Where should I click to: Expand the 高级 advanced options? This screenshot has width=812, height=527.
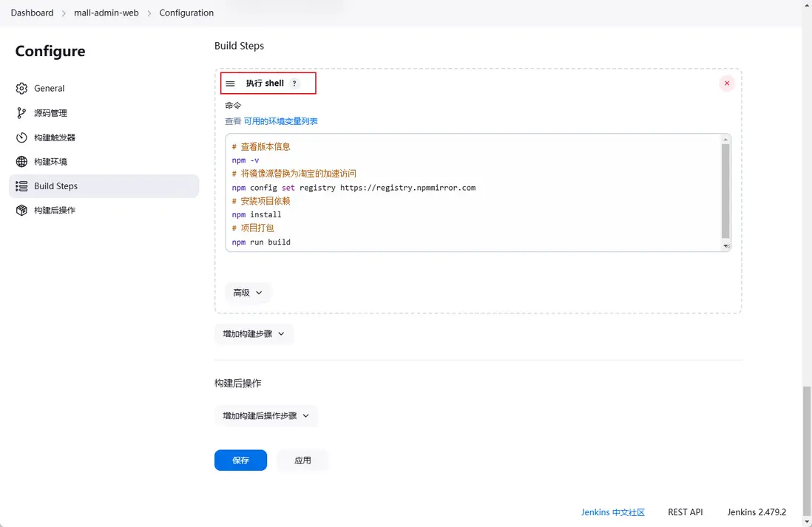248,293
